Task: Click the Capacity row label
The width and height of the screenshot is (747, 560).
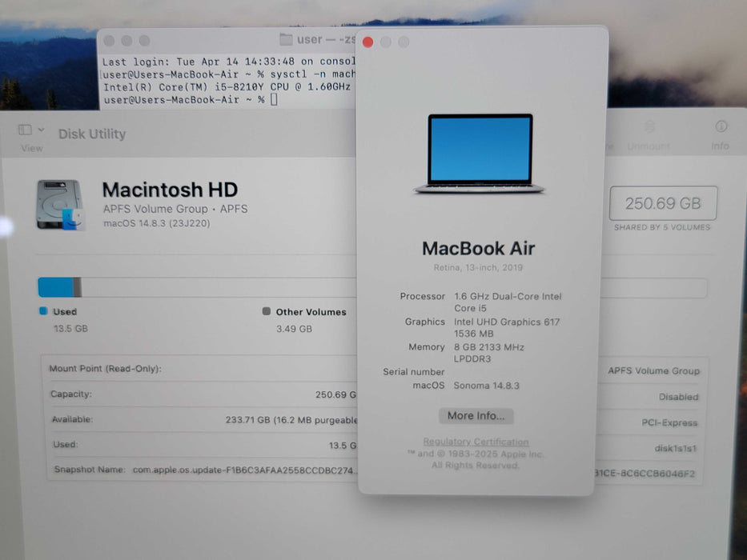Action: tap(71, 394)
